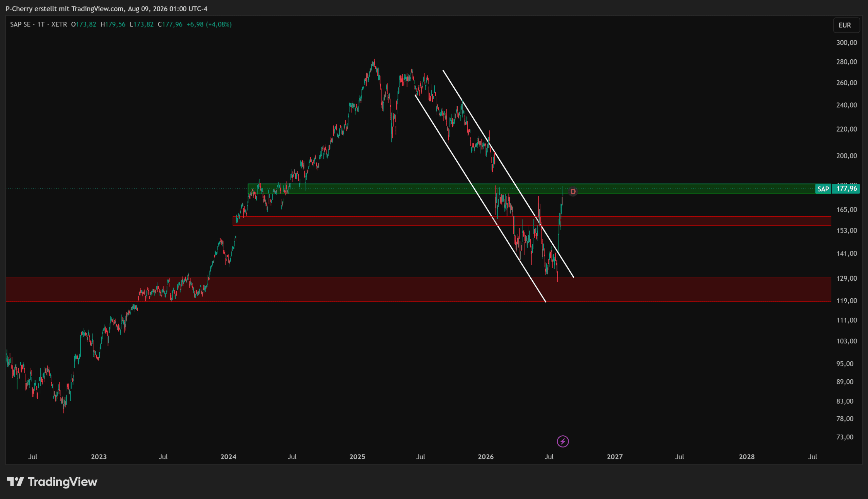Click the 220,00 price axis label
Viewport: 868px width, 499px height.
[846, 129]
